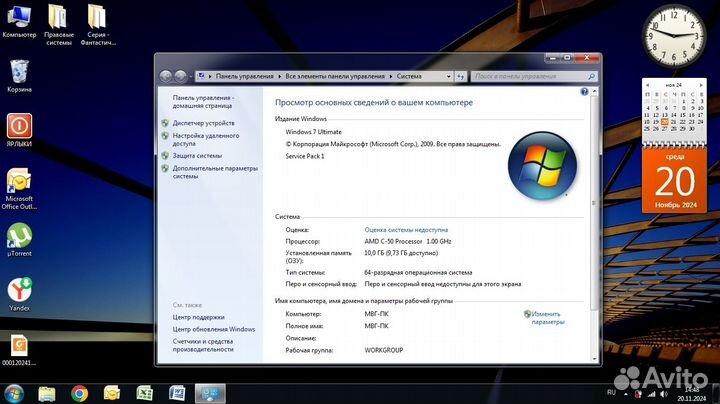Click the analog clock gadget
Viewport: 720px width, 404px height.
click(x=674, y=36)
